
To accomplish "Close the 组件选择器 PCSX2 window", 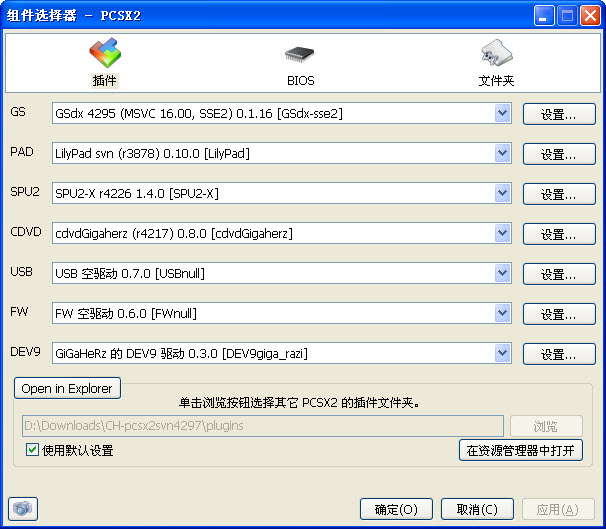I will point(591,16).
